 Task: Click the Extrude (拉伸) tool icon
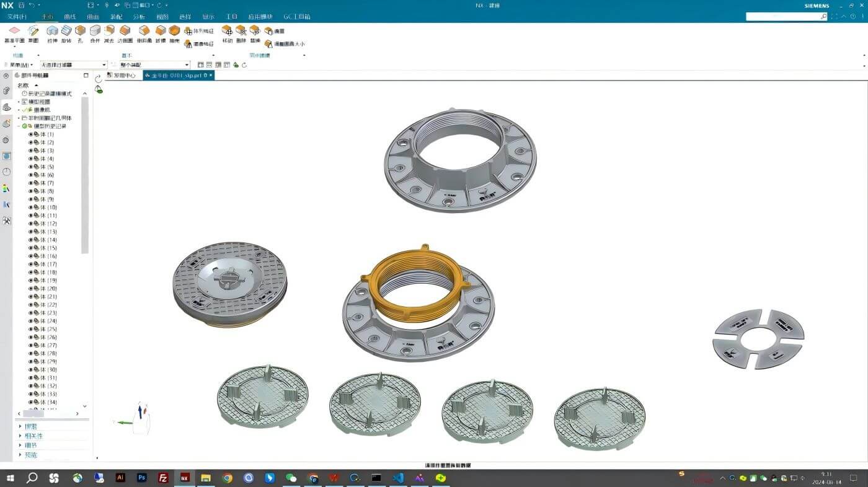tap(52, 32)
